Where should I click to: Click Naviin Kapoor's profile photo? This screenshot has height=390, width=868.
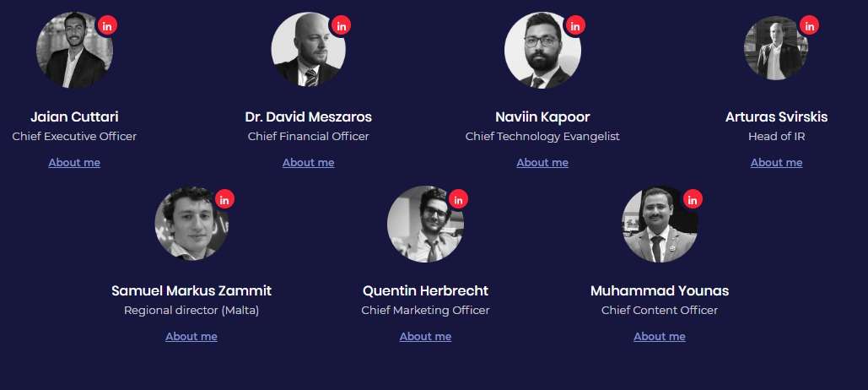pyautogui.click(x=542, y=50)
